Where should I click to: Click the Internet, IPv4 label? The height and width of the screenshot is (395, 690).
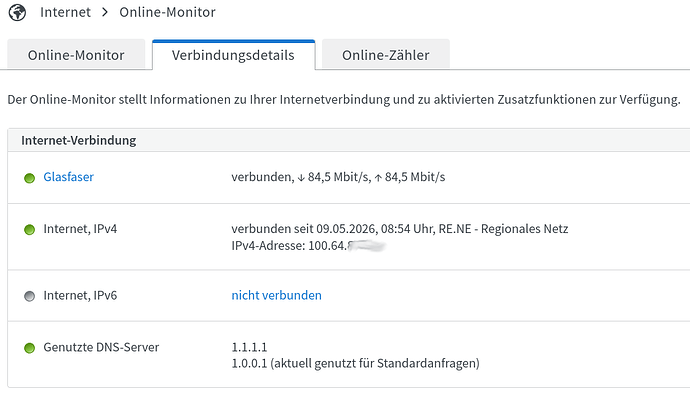(x=80, y=229)
